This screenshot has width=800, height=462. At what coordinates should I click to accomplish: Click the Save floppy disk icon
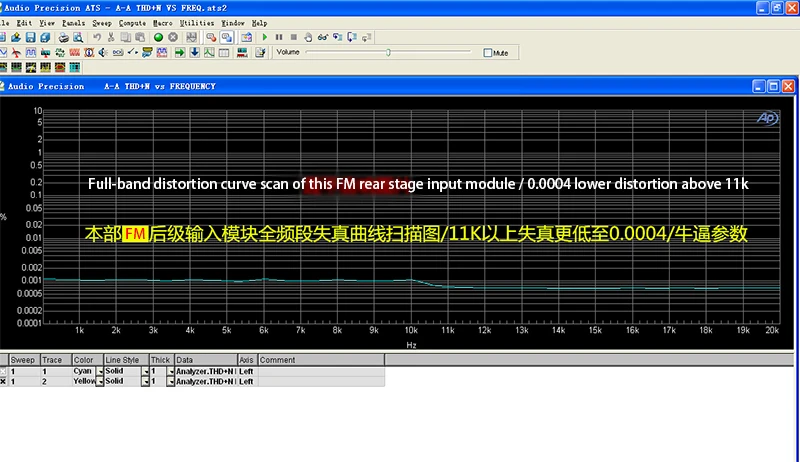(31, 37)
